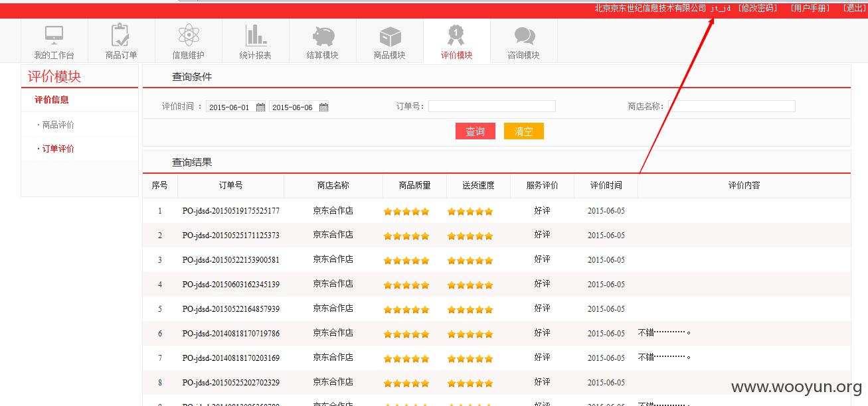Click the 退出 logout link
Screen dimensions: 868x406
tap(855, 8)
